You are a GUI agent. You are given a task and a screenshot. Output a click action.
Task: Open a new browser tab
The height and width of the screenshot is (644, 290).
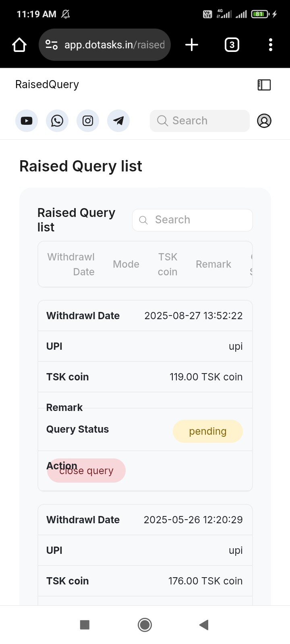(192, 45)
